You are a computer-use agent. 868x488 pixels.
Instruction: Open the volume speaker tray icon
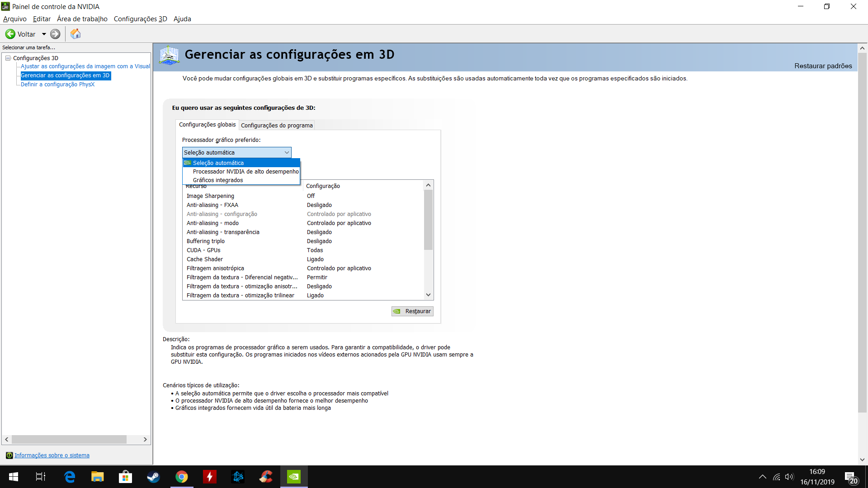pyautogui.click(x=790, y=477)
